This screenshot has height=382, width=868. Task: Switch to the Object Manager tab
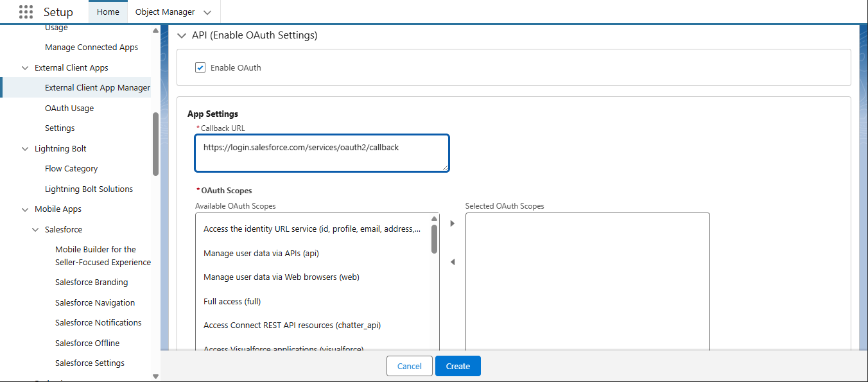coord(165,12)
